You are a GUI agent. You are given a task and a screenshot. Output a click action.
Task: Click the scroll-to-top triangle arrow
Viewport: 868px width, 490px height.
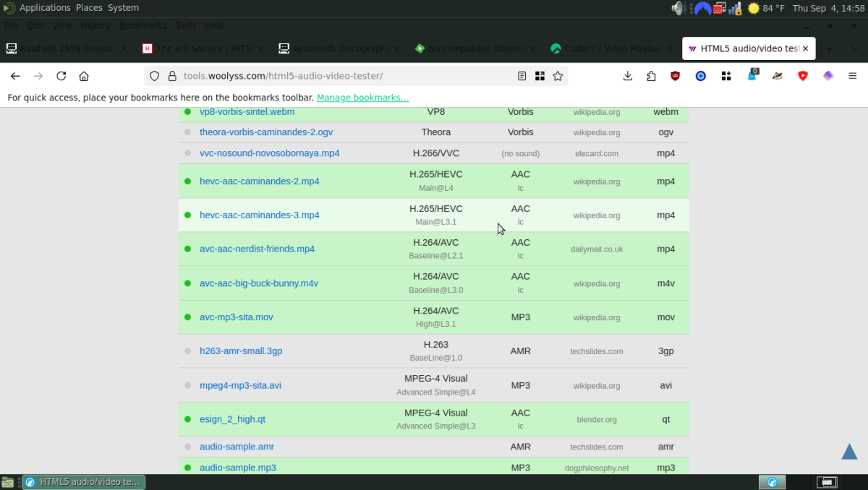pos(849,451)
